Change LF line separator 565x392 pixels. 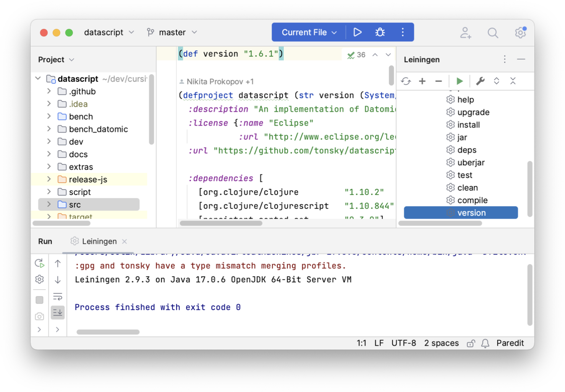pyautogui.click(x=379, y=343)
